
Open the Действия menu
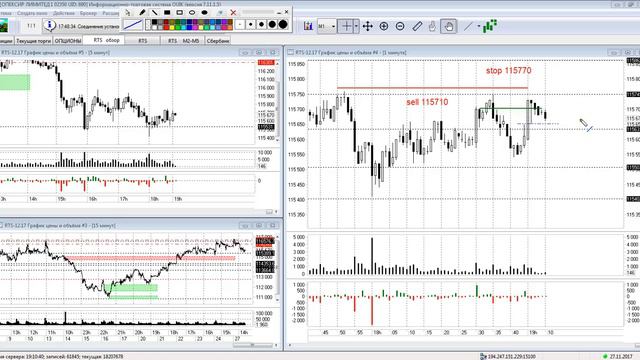pyautogui.click(x=64, y=13)
